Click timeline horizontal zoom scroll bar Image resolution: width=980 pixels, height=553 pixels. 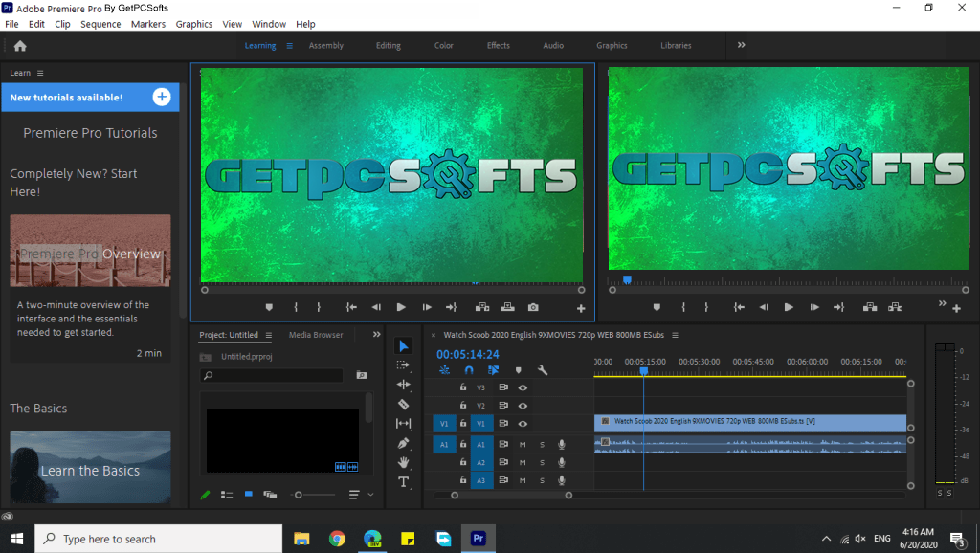click(x=511, y=495)
